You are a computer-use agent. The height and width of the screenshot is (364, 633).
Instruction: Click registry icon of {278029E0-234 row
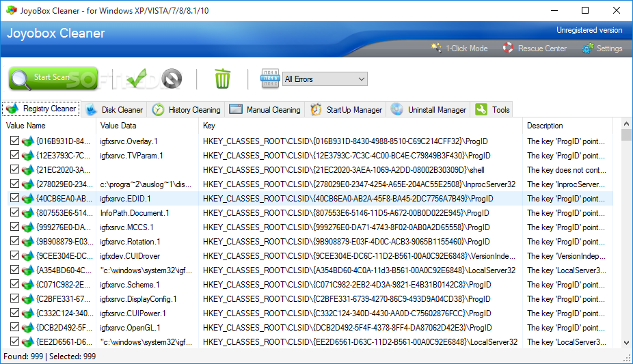coord(27,184)
